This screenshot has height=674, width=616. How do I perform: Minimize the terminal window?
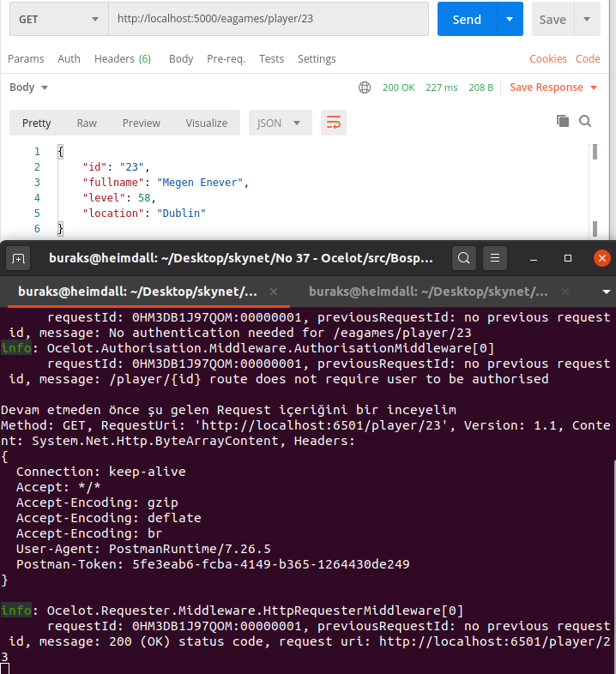534,258
